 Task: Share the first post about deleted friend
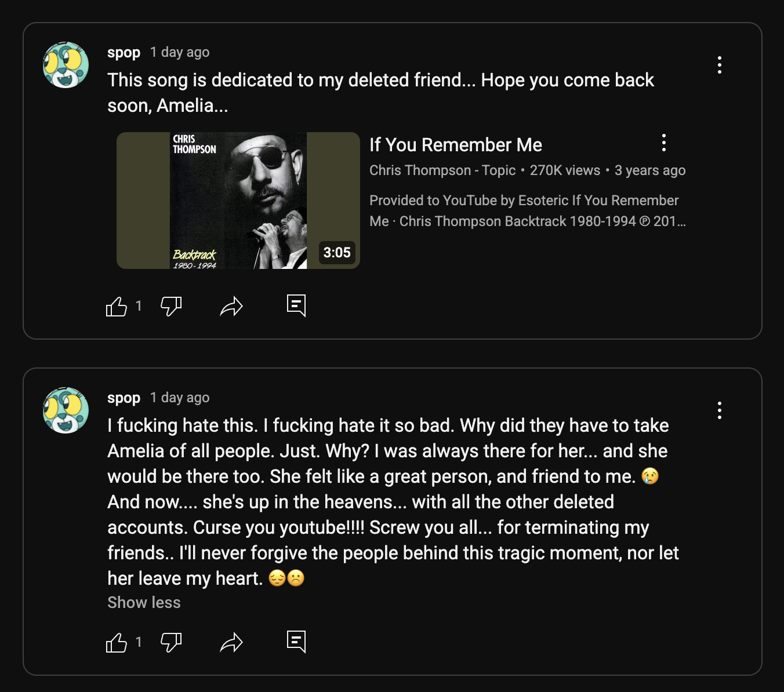coord(231,306)
